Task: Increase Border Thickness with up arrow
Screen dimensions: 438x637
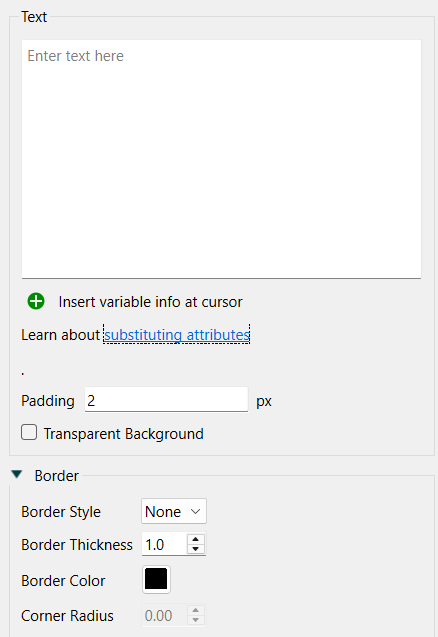Action: tap(195, 539)
